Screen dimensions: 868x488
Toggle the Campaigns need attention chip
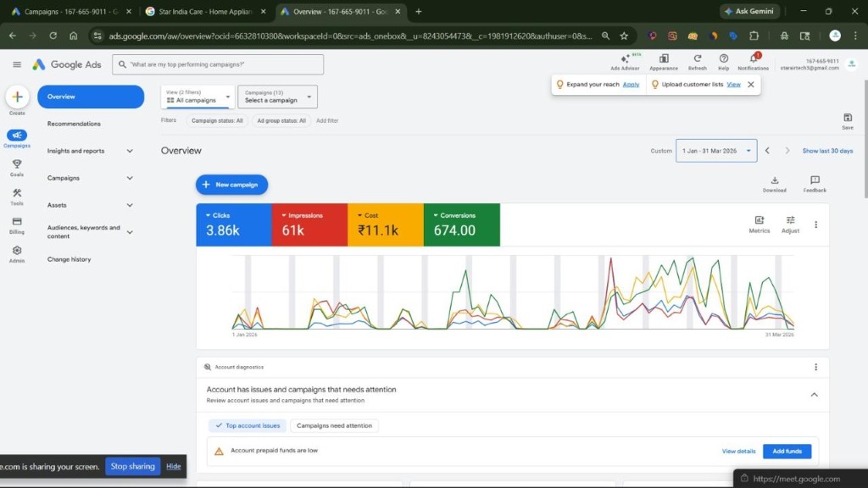(334, 425)
